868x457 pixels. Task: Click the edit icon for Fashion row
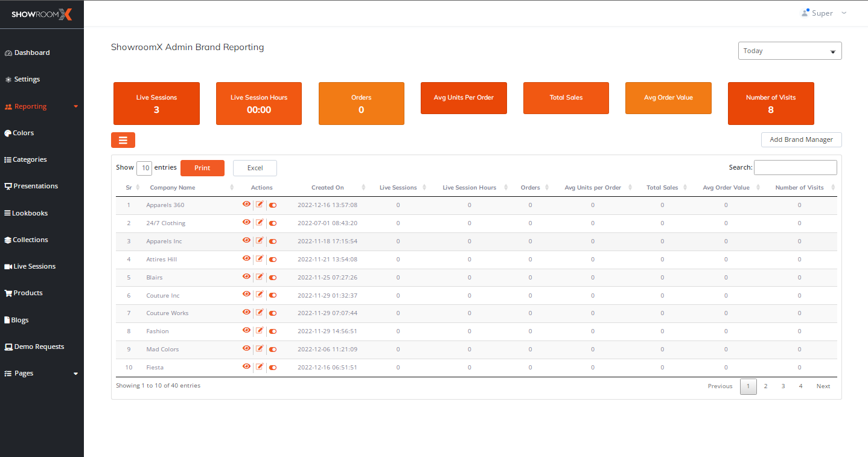point(260,331)
